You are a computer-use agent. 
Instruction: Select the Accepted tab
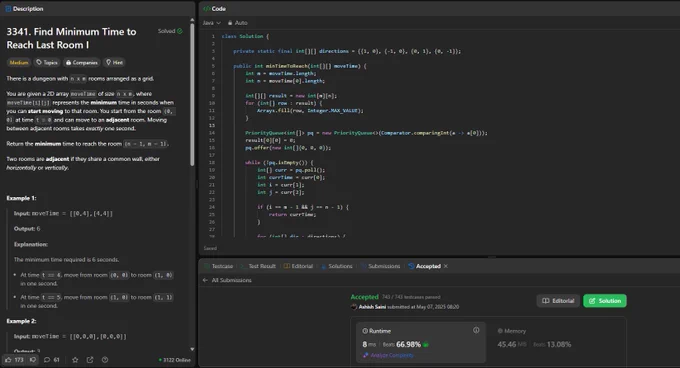(425, 266)
